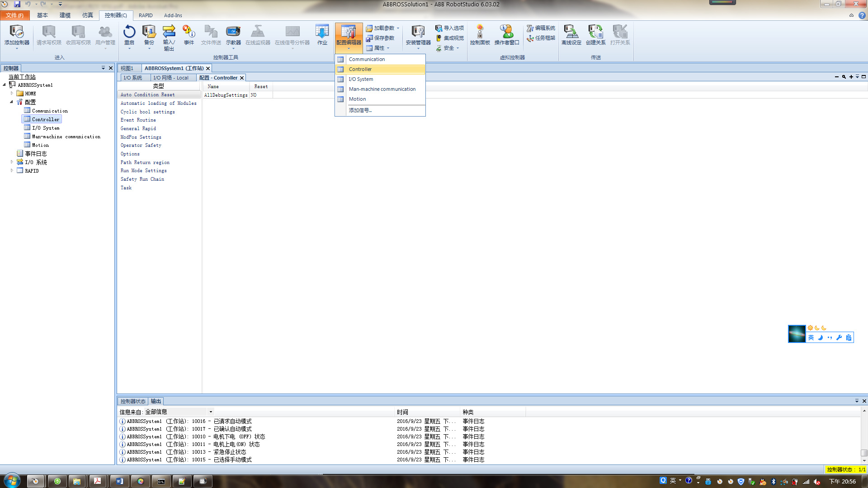Click the Help question mark icon
Image resolution: width=868 pixels, height=488 pixels.
click(862, 15)
